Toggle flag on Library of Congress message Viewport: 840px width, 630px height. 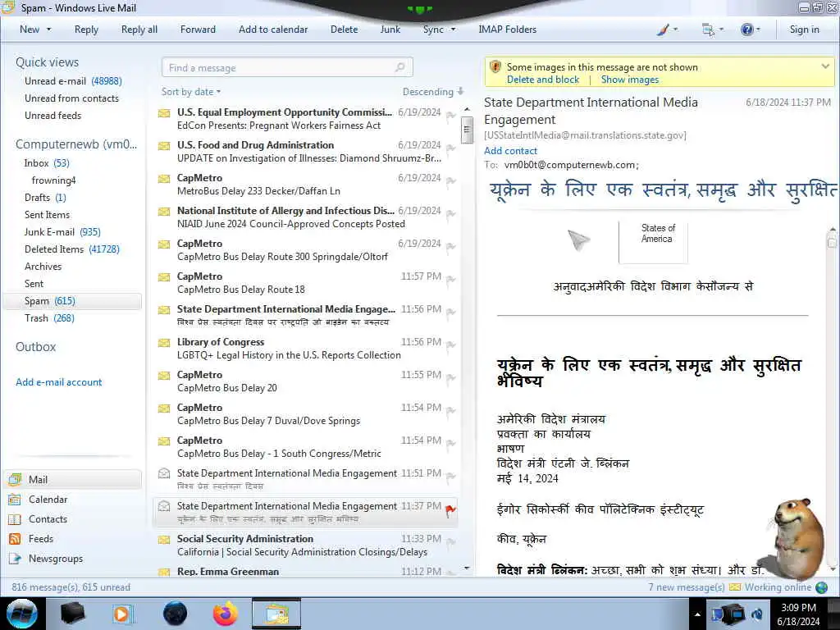pyautogui.click(x=450, y=345)
